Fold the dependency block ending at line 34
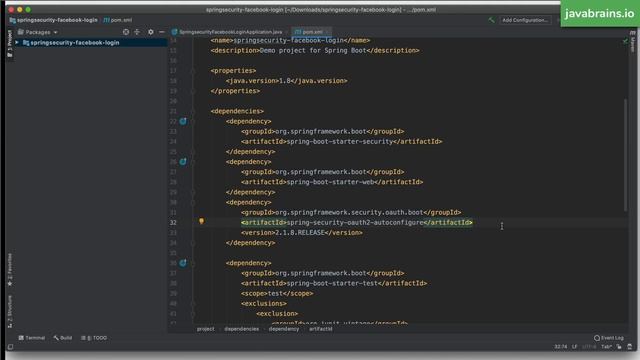The width and height of the screenshot is (640, 360). [x=193, y=243]
